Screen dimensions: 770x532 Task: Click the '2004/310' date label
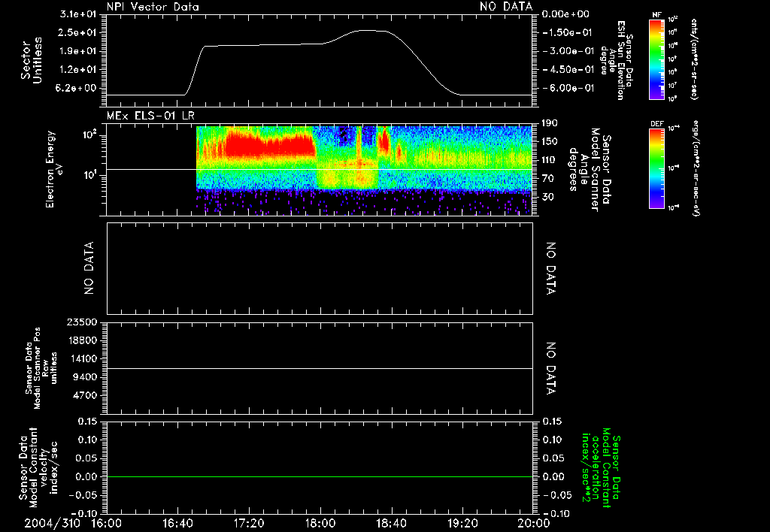(x=52, y=523)
